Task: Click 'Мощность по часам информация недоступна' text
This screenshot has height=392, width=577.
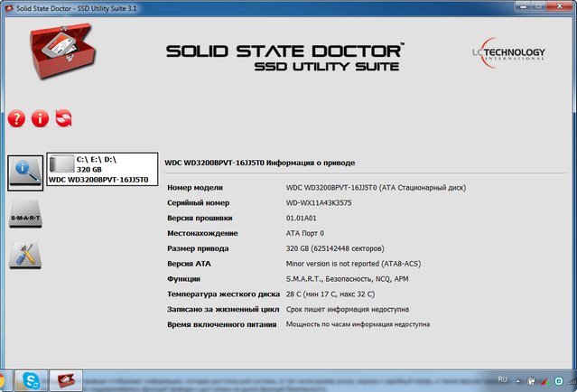Action: coord(358,324)
